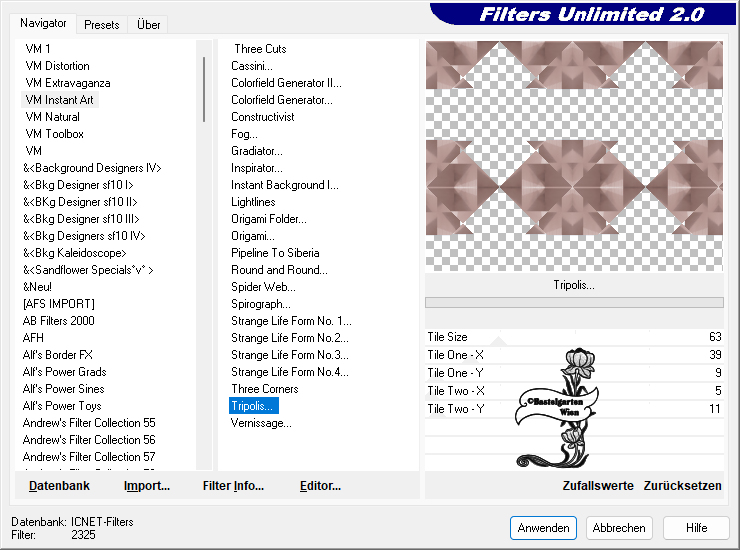The image size is (740, 550).
Task: Select VM Distortion category
Action: 57,66
